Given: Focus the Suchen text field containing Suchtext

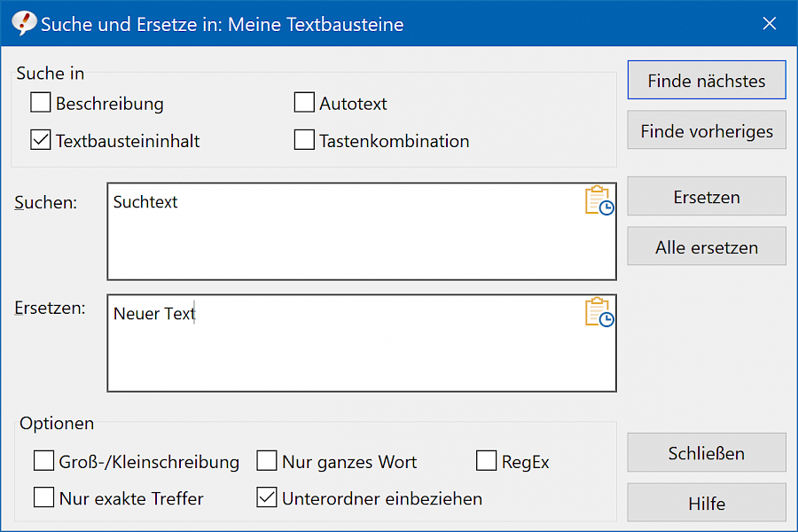Looking at the screenshot, I should point(362,231).
